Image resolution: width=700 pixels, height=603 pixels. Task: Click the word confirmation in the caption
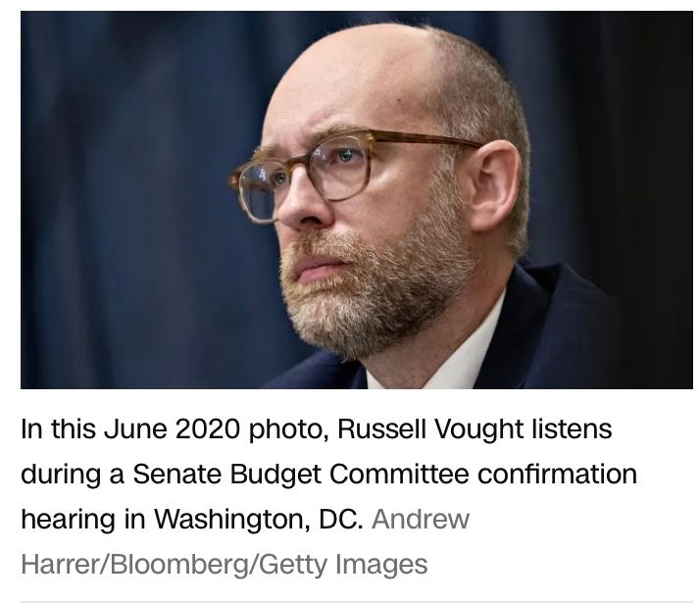point(557,474)
